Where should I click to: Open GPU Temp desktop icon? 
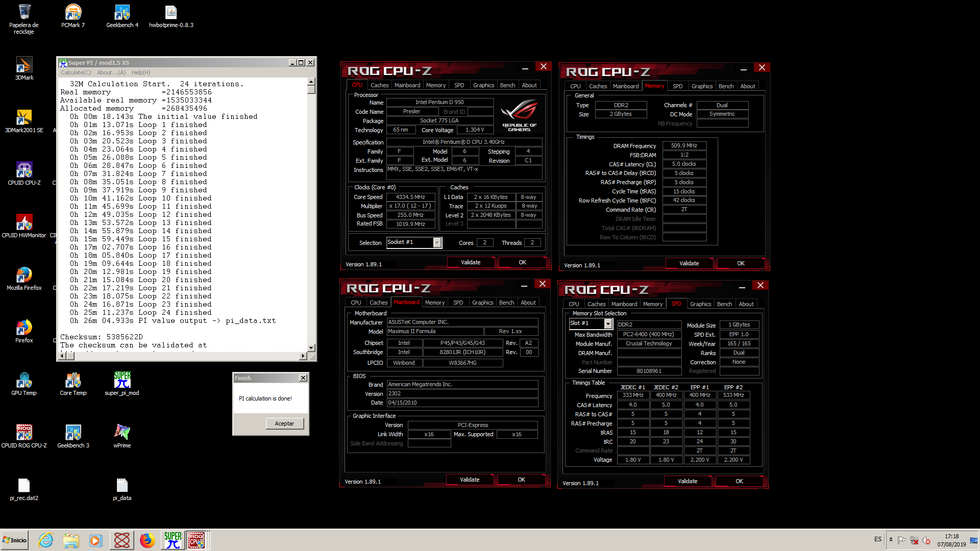24,384
